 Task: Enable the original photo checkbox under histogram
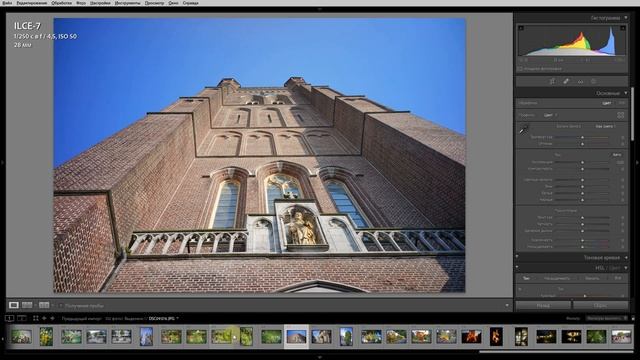pos(520,69)
